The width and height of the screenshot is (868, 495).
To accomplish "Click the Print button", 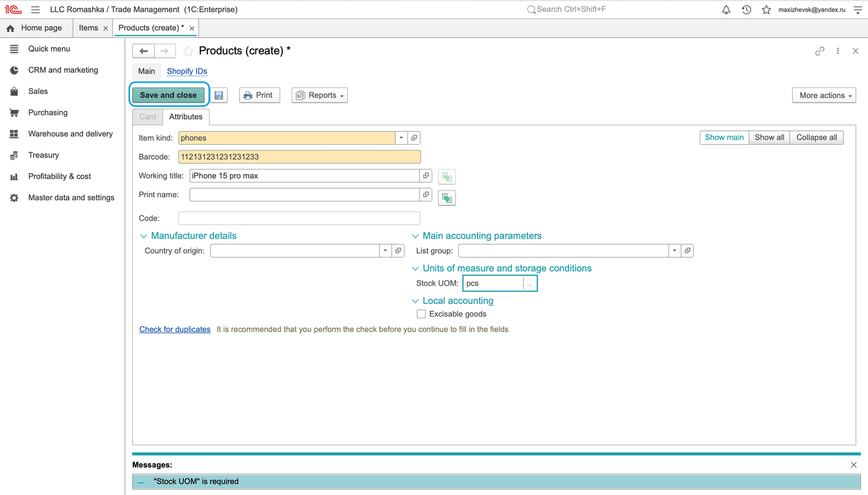I will tap(260, 95).
